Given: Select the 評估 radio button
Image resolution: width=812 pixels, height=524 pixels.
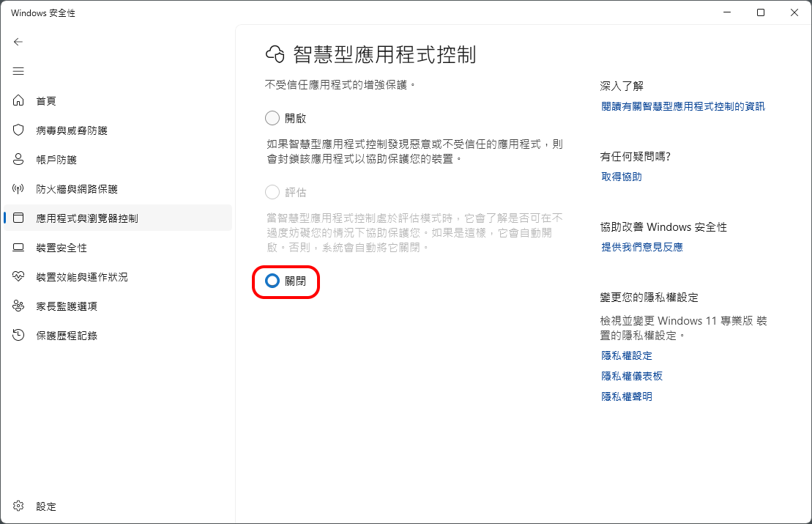Looking at the screenshot, I should [x=272, y=192].
